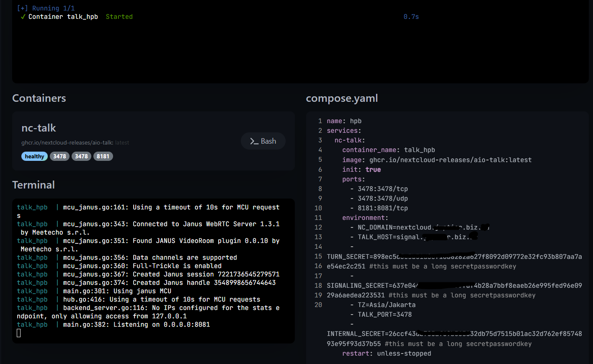Click the '0.7s' elapsed time
The width and height of the screenshot is (593, 364).
click(x=411, y=17)
